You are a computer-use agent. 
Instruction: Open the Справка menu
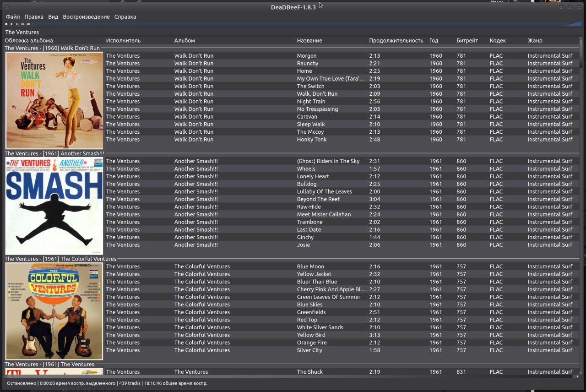tap(125, 16)
